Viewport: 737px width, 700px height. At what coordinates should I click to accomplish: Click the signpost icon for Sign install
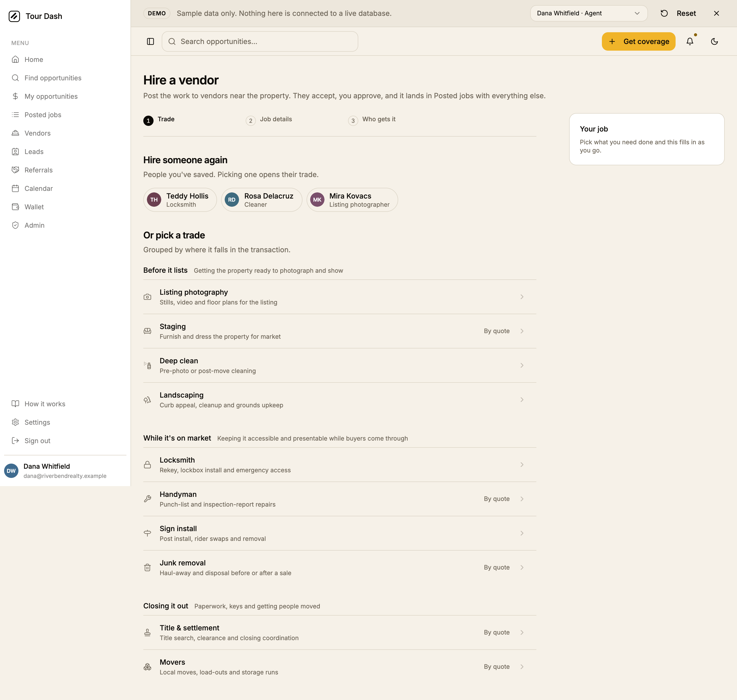[147, 533]
